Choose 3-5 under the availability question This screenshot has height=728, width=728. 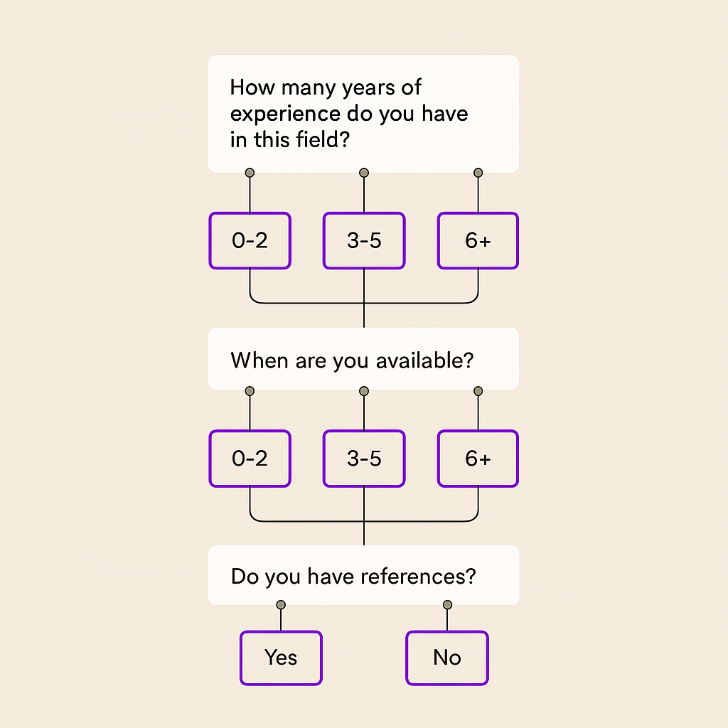(x=364, y=459)
